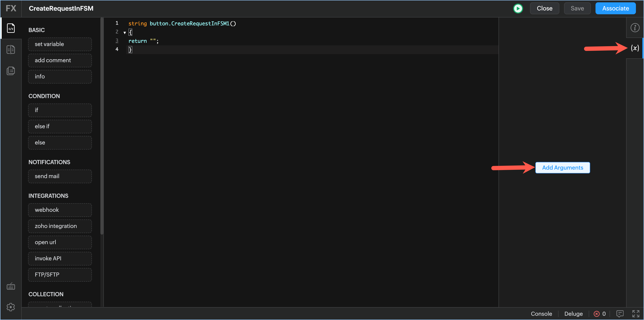Click the Close button

544,9
